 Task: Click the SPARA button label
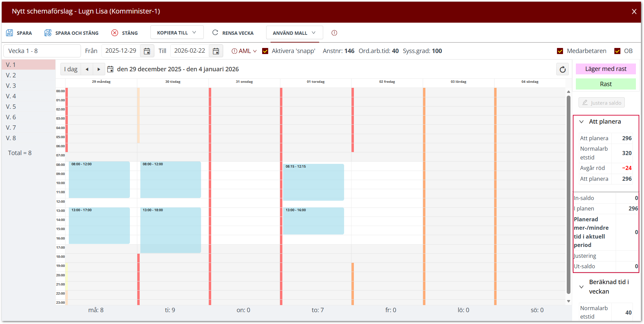pyautogui.click(x=24, y=33)
